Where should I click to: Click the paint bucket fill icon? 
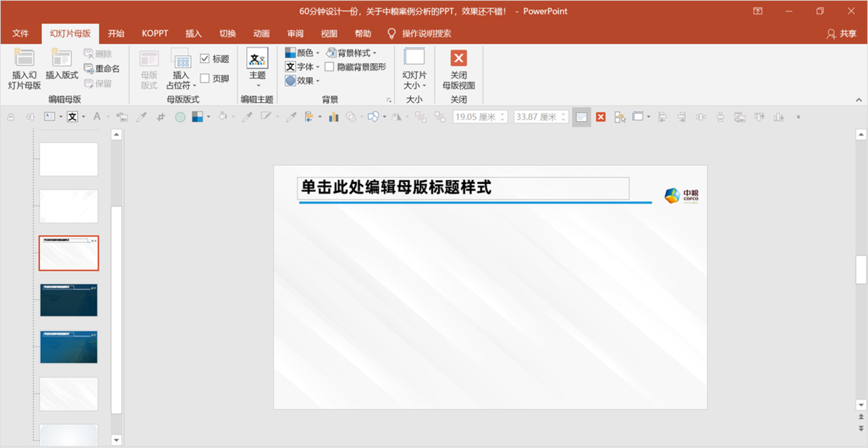[223, 116]
